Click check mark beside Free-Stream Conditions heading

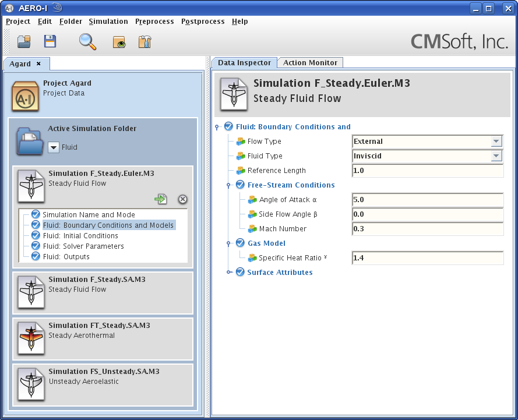240,185
